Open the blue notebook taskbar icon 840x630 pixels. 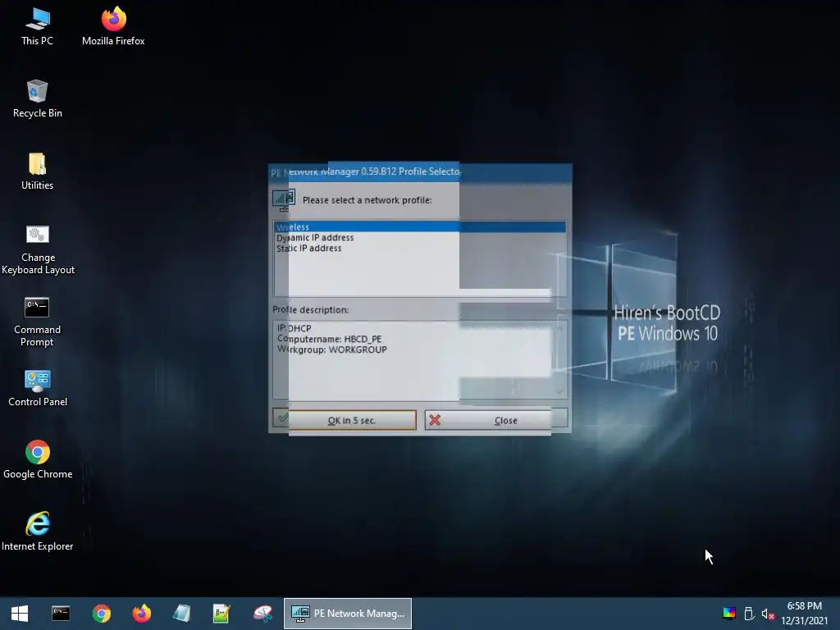click(x=181, y=614)
